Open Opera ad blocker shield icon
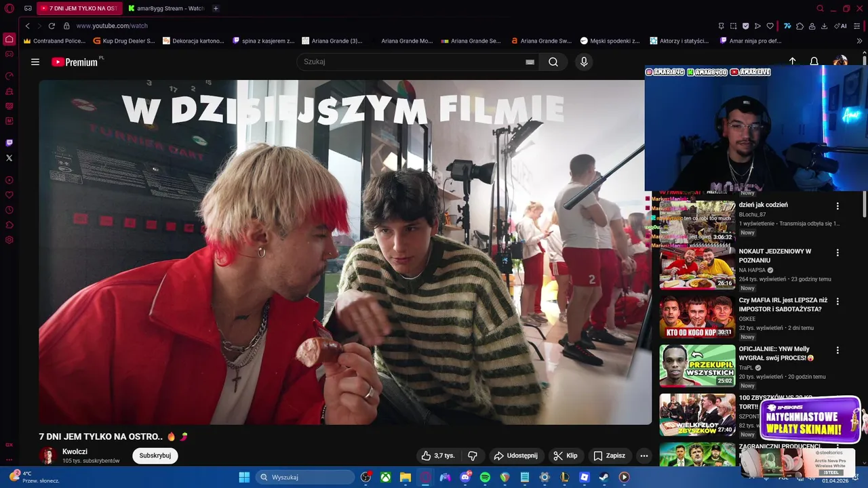 (x=746, y=26)
